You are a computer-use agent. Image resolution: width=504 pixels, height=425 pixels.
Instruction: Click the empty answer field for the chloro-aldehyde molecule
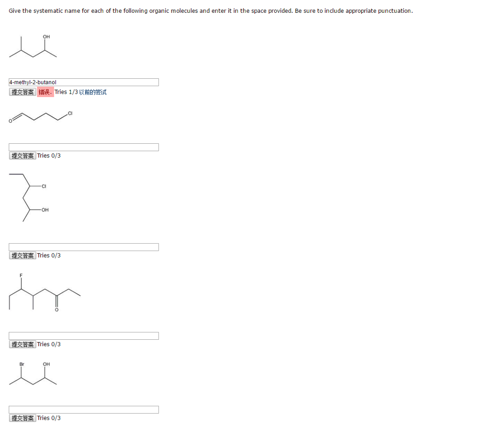(84, 147)
